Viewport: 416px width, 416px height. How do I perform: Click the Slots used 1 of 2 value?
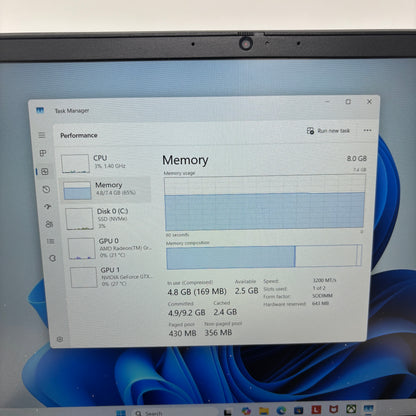319,288
